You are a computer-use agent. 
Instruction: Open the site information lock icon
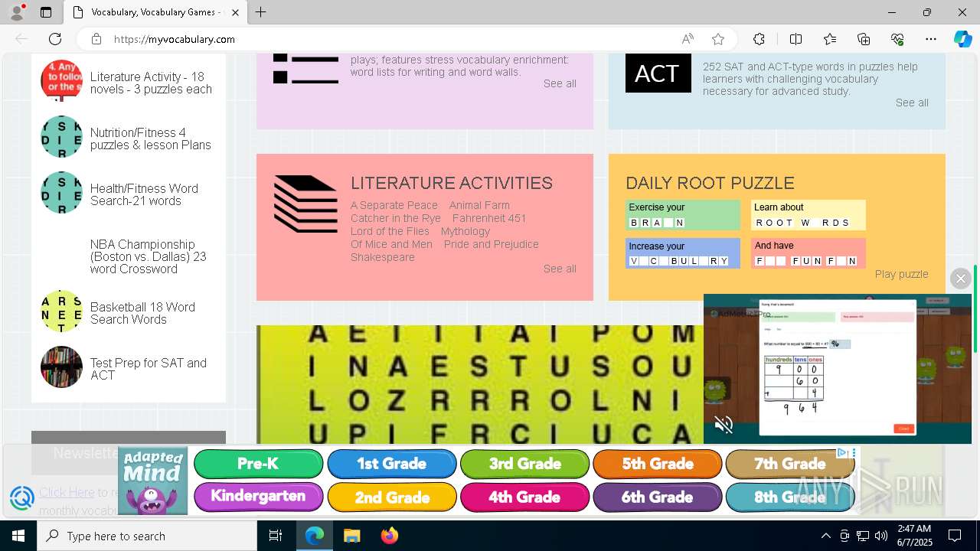click(x=96, y=39)
